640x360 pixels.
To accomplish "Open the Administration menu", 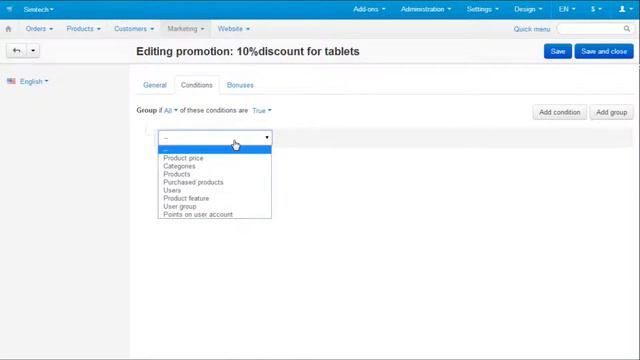I will pos(426,9).
